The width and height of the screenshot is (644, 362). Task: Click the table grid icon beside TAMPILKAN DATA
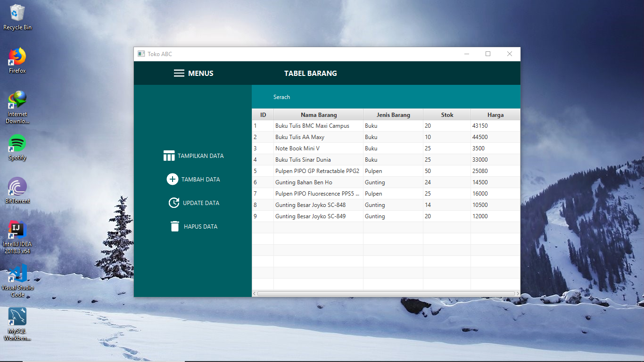pyautogui.click(x=169, y=155)
